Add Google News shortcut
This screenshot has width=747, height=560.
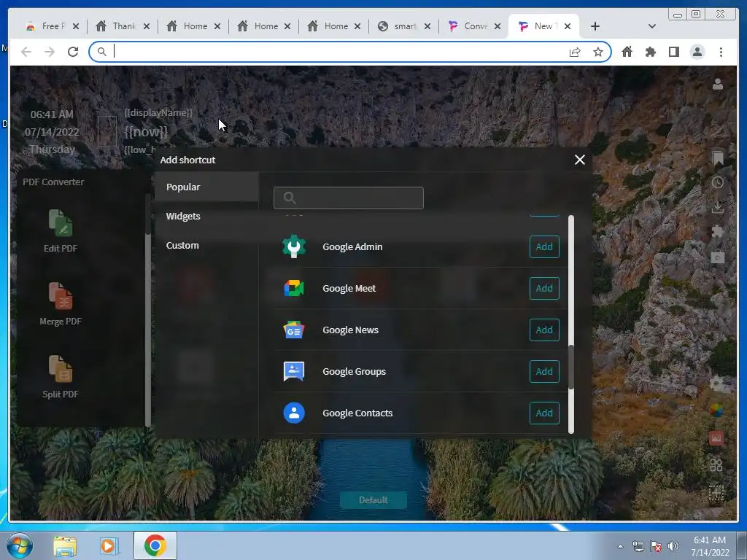(544, 330)
